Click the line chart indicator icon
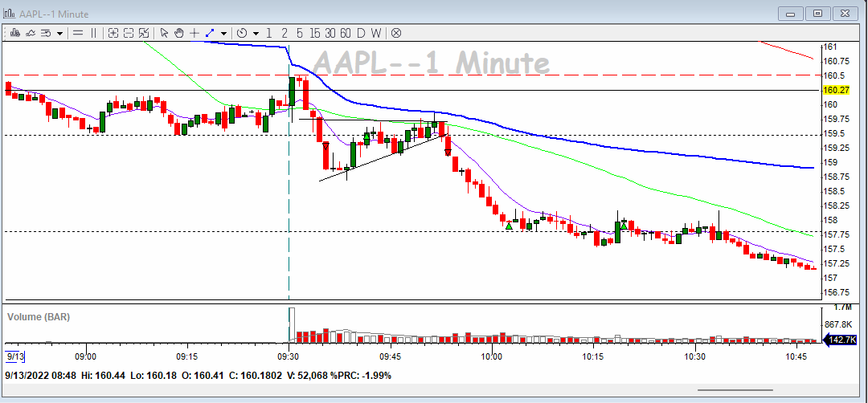Viewport: 868px width, 403px height. coord(31,33)
